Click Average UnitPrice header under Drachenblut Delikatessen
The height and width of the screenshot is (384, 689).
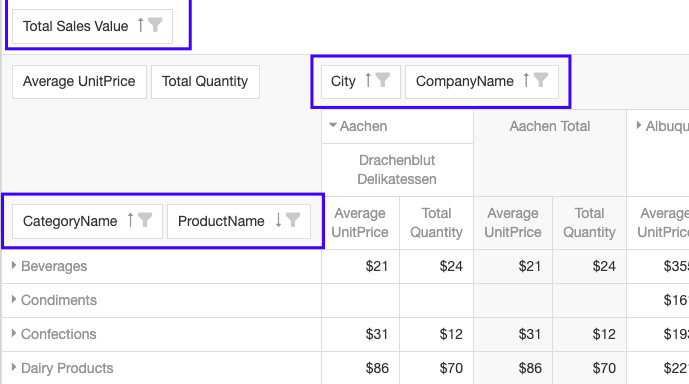pyautogui.click(x=360, y=223)
